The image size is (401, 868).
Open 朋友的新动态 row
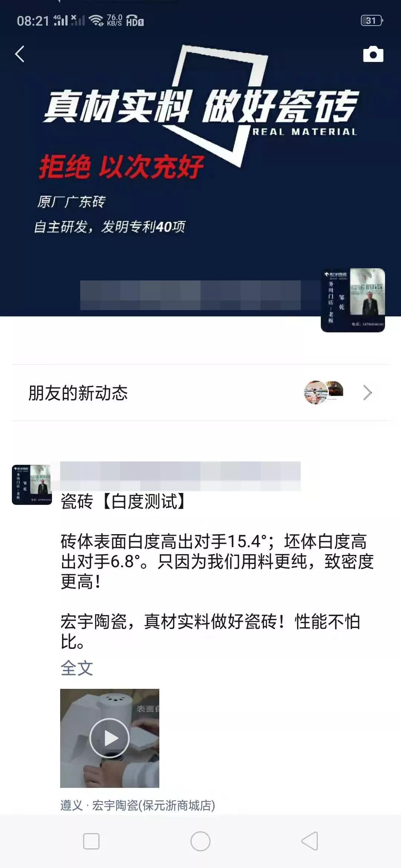[200, 393]
